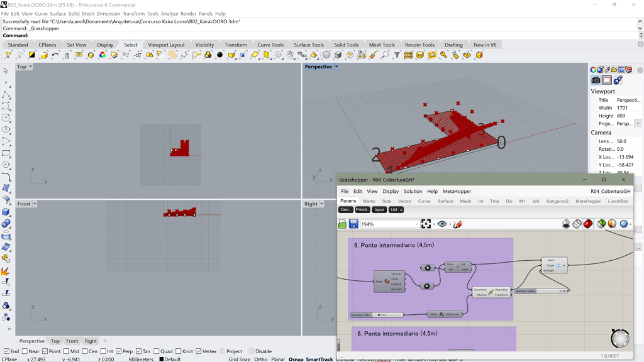
Task: Toggle SmartTrack in the status bar
Action: [319, 359]
